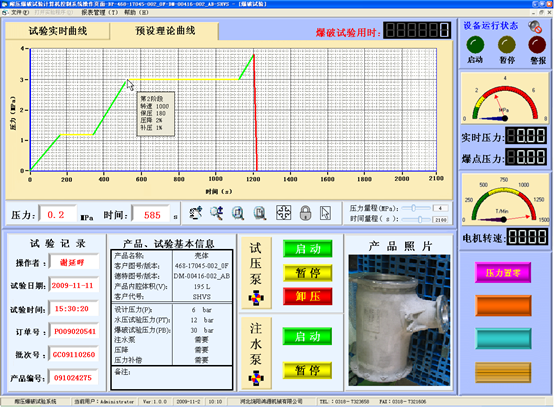The image size is (554, 407).
Task: Click the alarm mute icon beside 设备运行状态
Action: pyautogui.click(x=535, y=26)
